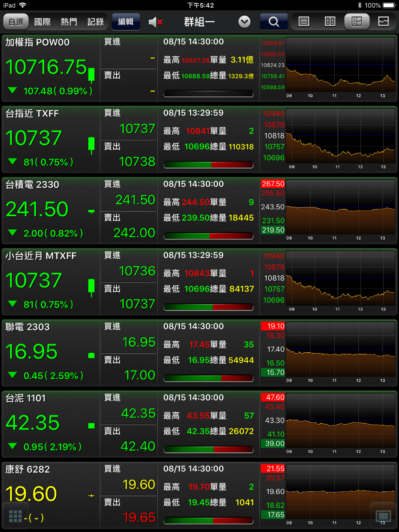Image resolution: width=399 pixels, height=532 pixels.
Task: Switch to single-column list view
Action: pyautogui.click(x=304, y=21)
